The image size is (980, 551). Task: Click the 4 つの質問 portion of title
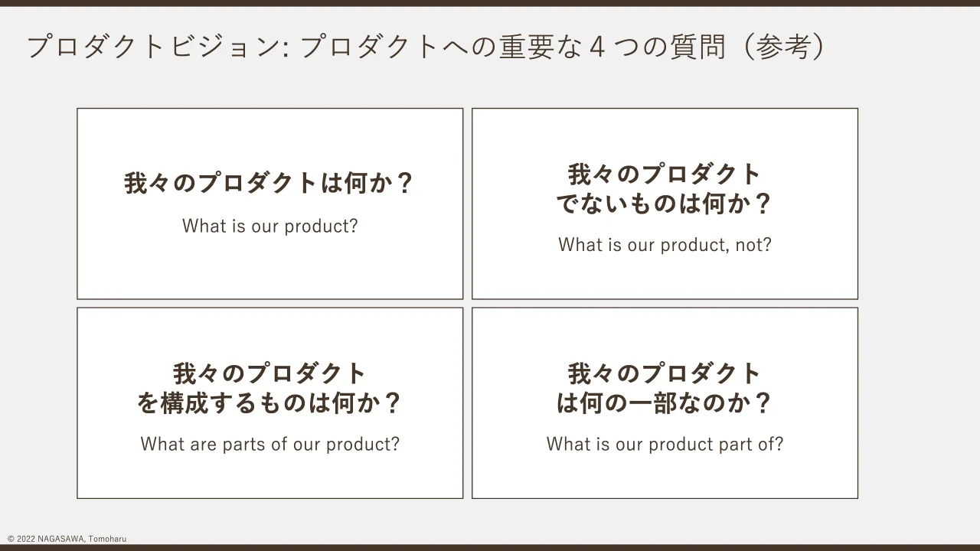657,47
